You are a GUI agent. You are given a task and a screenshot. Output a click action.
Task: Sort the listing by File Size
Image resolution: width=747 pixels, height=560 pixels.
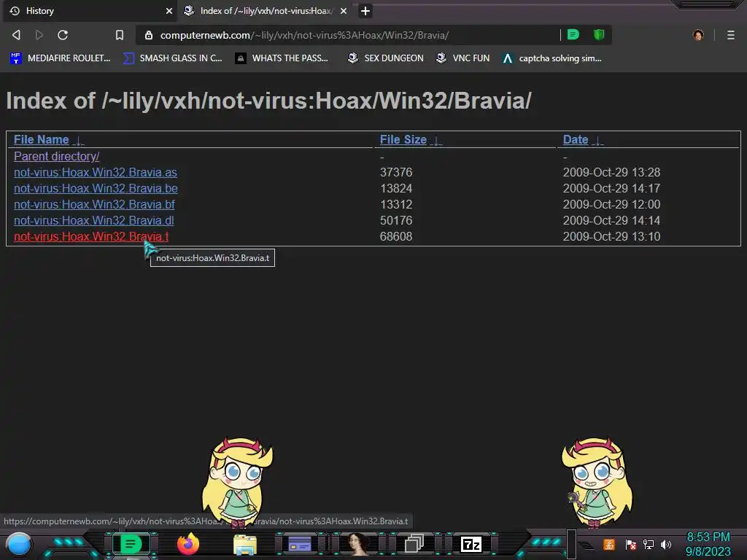pos(403,139)
